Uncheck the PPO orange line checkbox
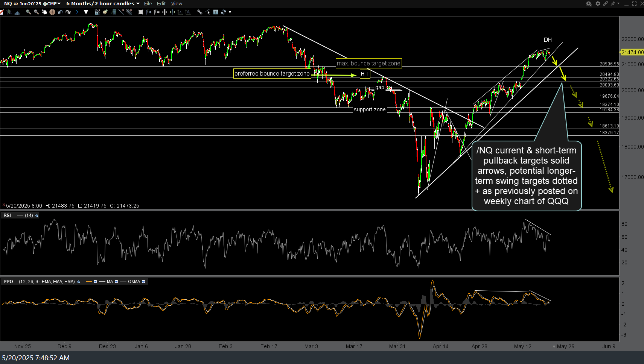This screenshot has height=364, width=644. pos(95,282)
